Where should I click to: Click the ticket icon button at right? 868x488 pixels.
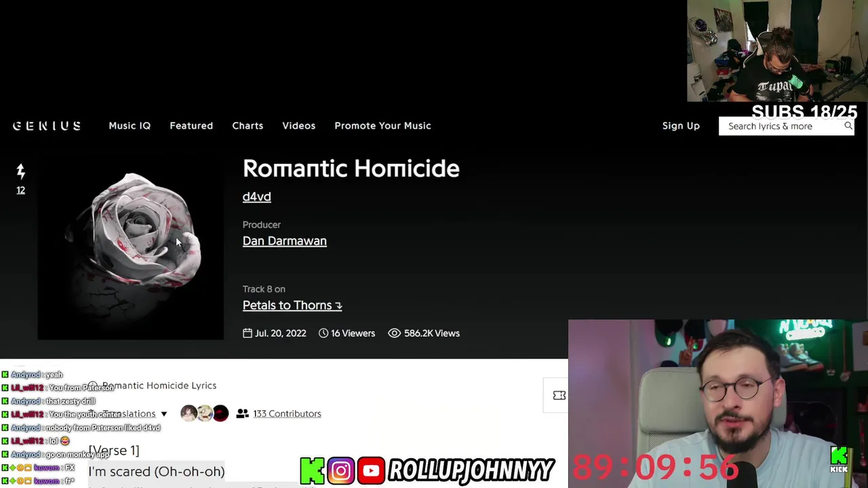coord(559,396)
